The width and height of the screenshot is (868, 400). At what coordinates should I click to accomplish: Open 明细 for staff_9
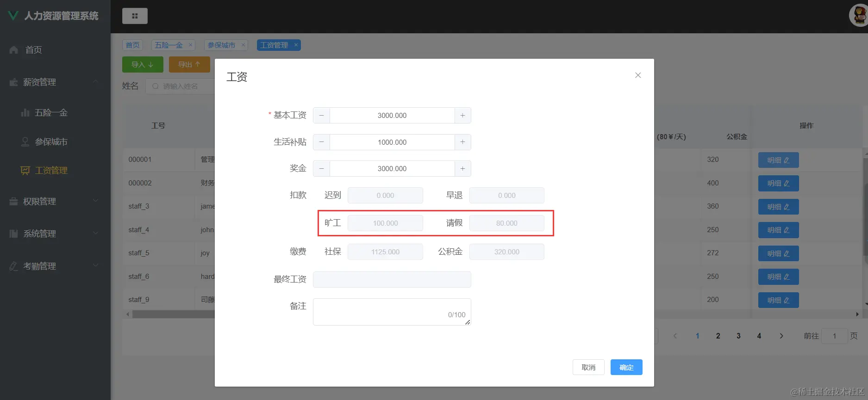(778, 300)
